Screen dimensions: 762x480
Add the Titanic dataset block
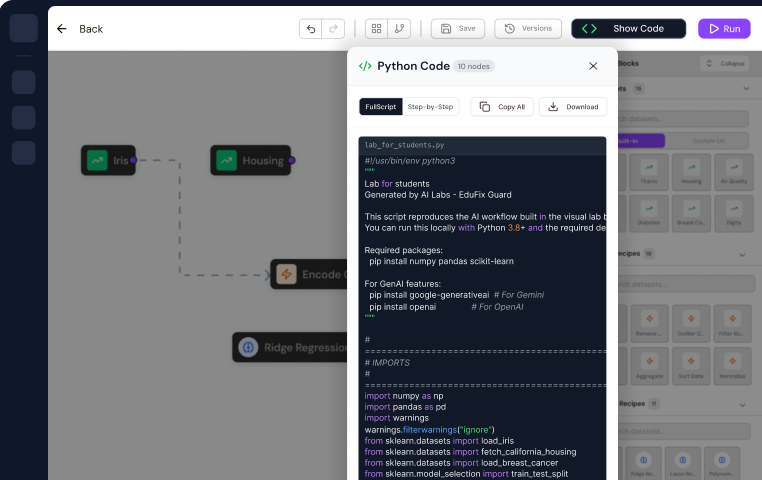[649, 172]
